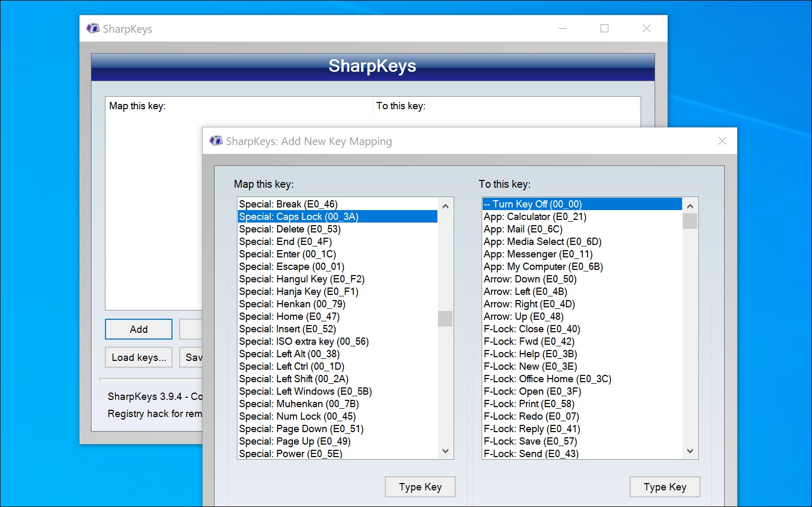Click the up arrow of To this key scrollbar
This screenshot has width=812, height=507.
690,206
